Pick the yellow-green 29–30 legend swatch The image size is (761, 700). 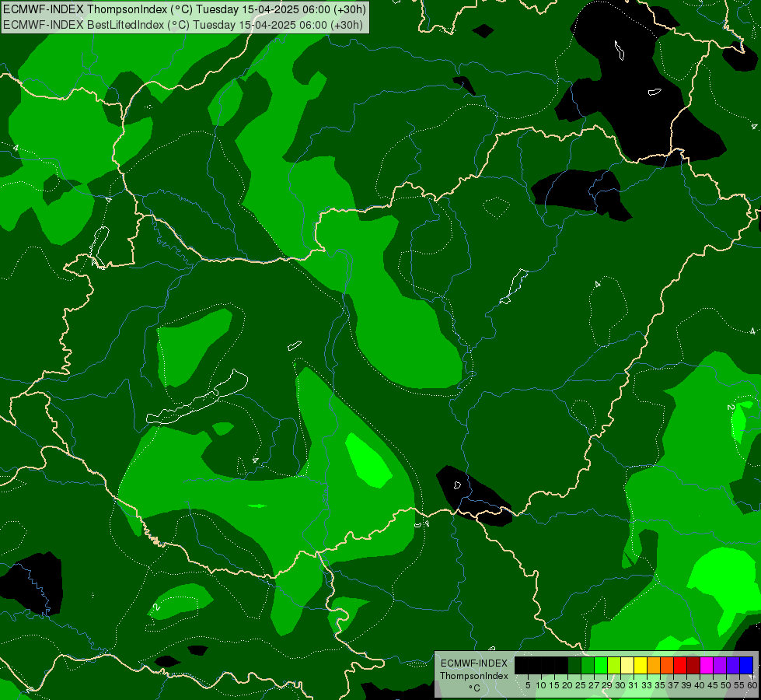pos(614,665)
